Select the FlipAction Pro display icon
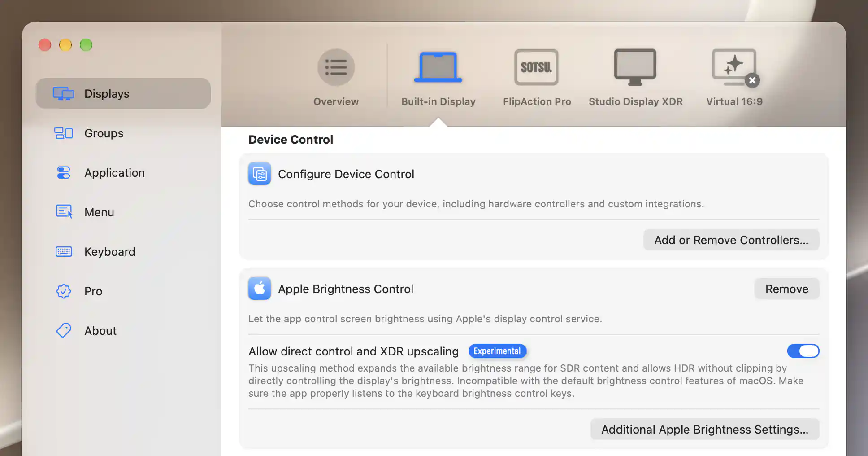Viewport: 868px width, 456px height. click(x=536, y=67)
